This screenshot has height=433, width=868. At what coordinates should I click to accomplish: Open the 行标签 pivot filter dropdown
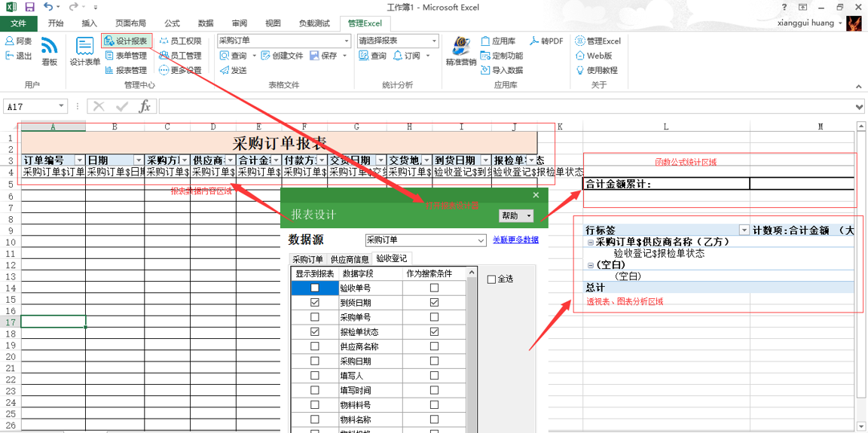coord(744,230)
